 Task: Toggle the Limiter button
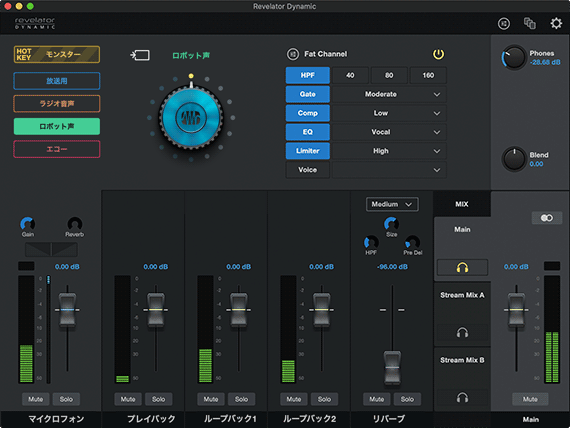308,151
